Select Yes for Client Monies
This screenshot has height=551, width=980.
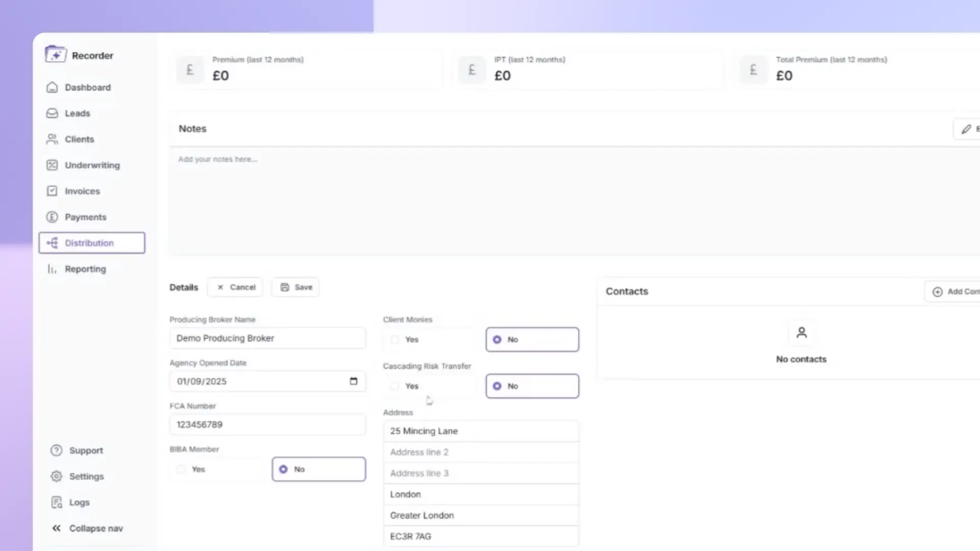point(395,340)
